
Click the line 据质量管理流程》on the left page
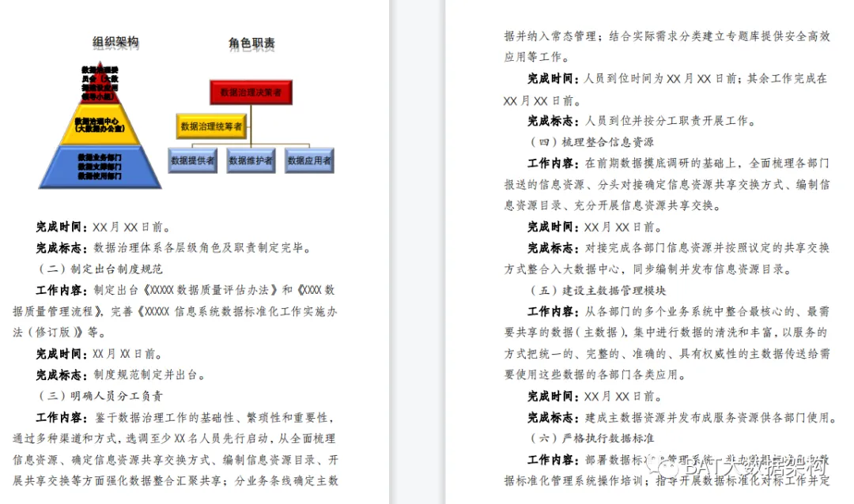175,311
